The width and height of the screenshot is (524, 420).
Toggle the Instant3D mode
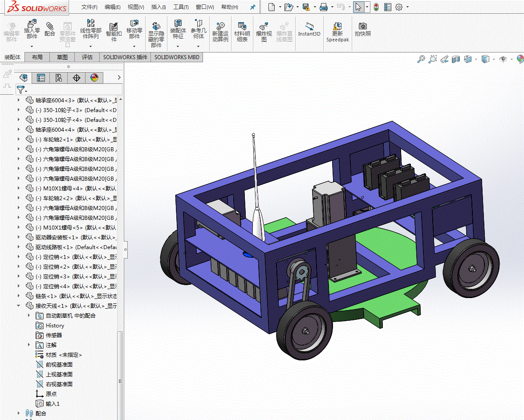click(309, 29)
